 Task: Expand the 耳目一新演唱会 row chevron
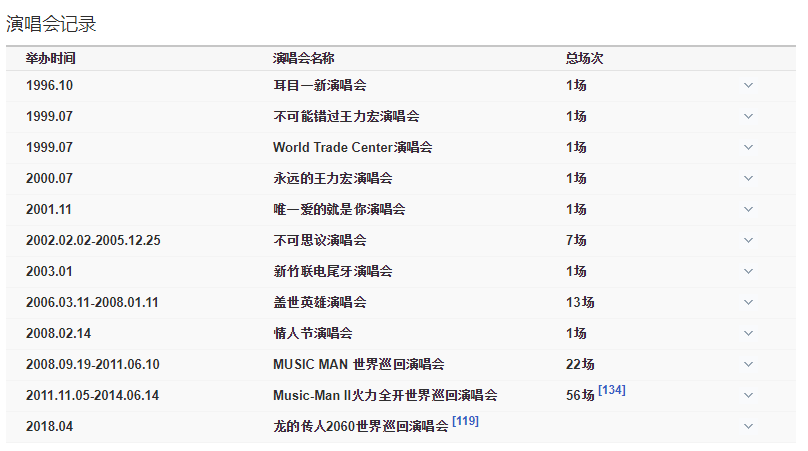(748, 85)
